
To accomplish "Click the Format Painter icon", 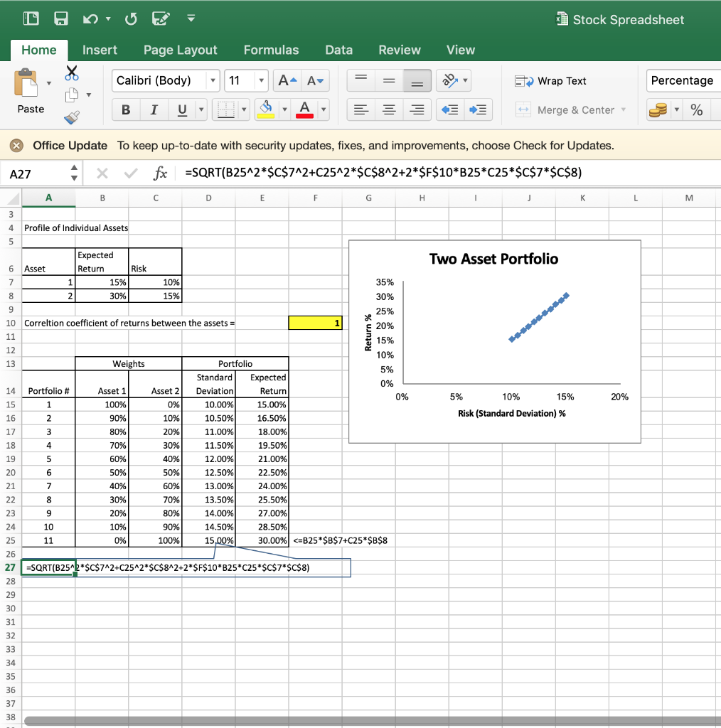I will (x=70, y=118).
